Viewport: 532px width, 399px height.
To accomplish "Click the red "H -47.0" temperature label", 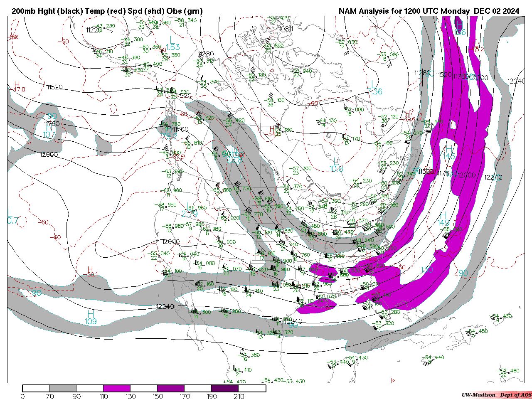I will coord(17,86).
